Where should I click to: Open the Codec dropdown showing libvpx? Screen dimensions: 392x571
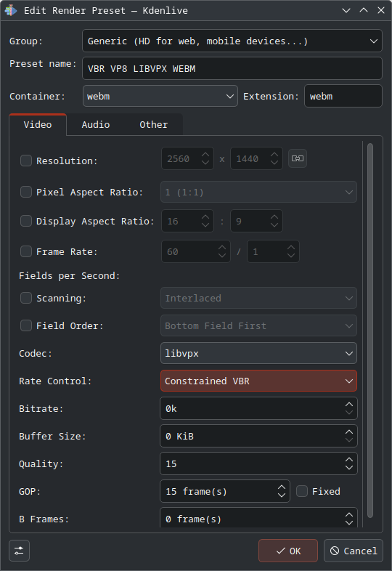(x=258, y=353)
